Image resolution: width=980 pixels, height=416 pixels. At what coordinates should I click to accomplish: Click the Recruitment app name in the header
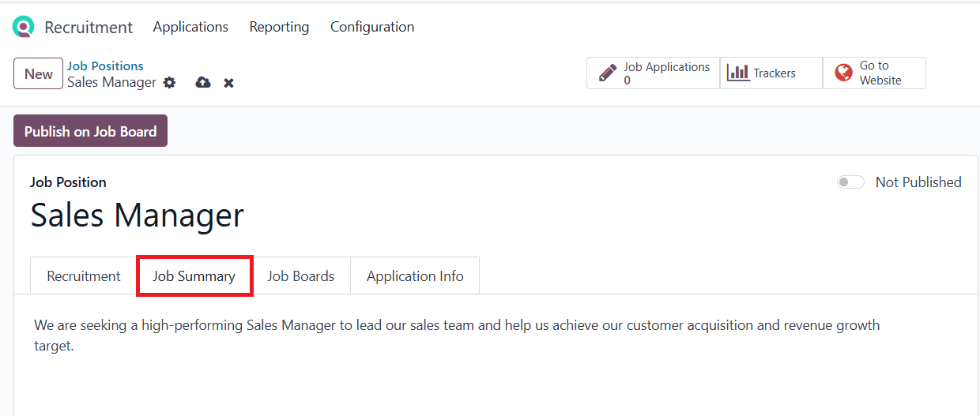pyautogui.click(x=89, y=27)
